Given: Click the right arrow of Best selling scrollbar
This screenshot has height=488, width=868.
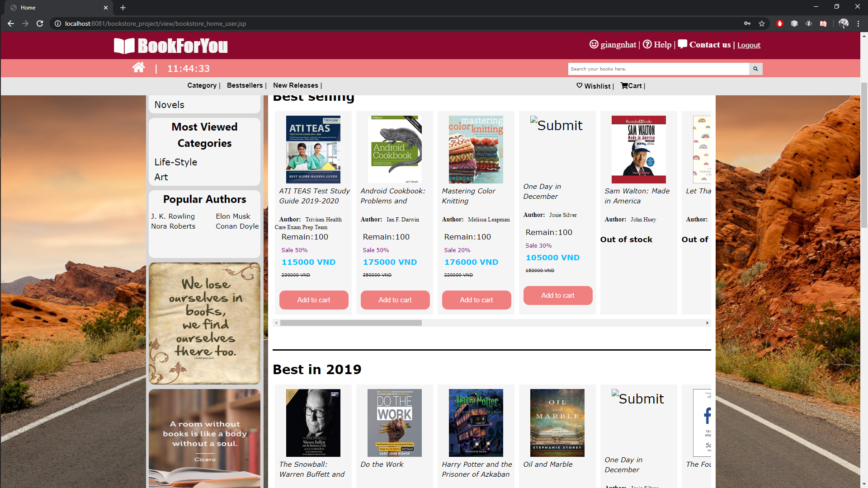Looking at the screenshot, I should pyautogui.click(x=708, y=323).
